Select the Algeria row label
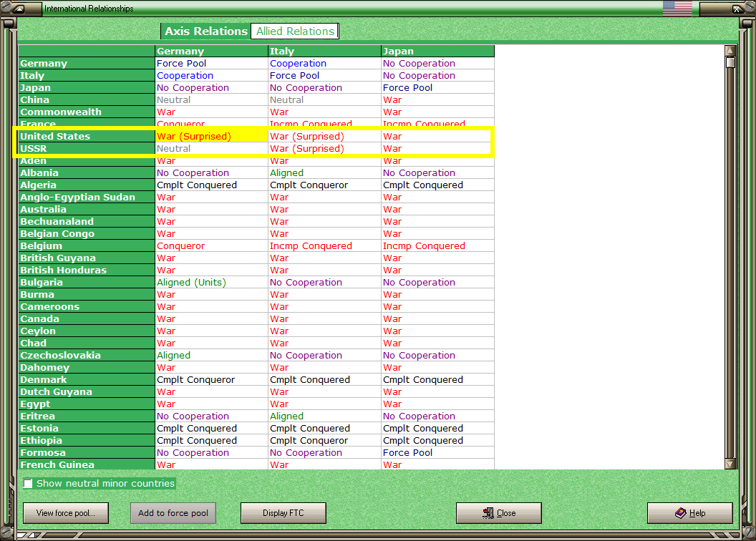Image resolution: width=756 pixels, height=541 pixels. click(87, 185)
